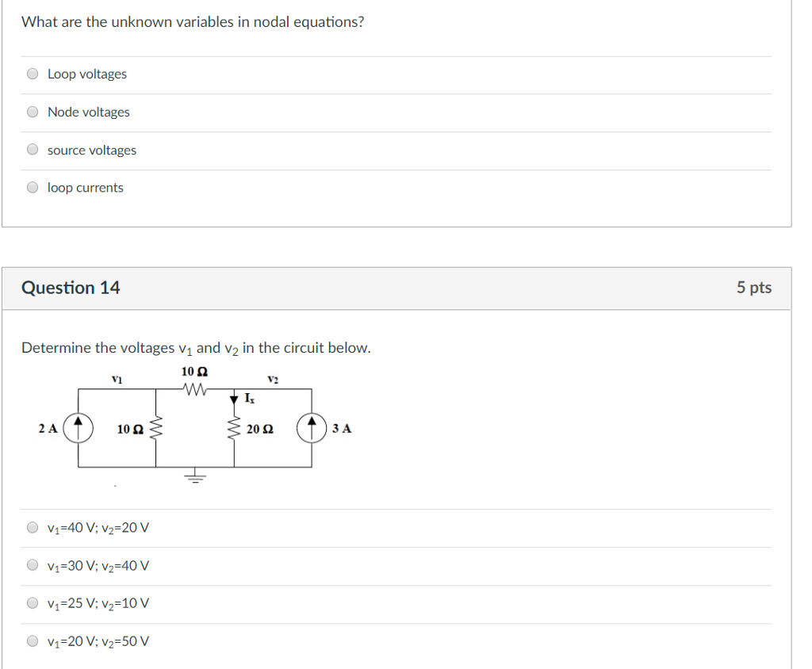Select the "Loop voltages" answer option
The image size is (812, 669).
pos(32,73)
